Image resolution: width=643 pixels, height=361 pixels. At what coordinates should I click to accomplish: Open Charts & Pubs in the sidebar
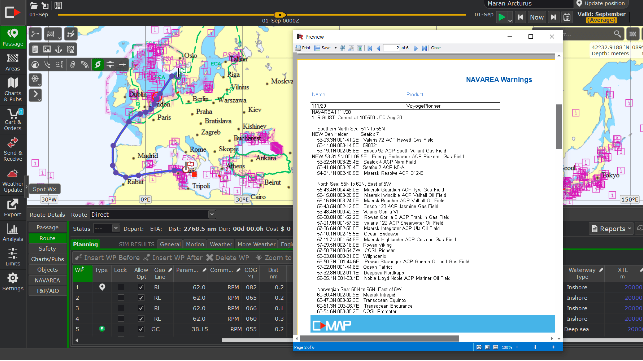tap(13, 89)
